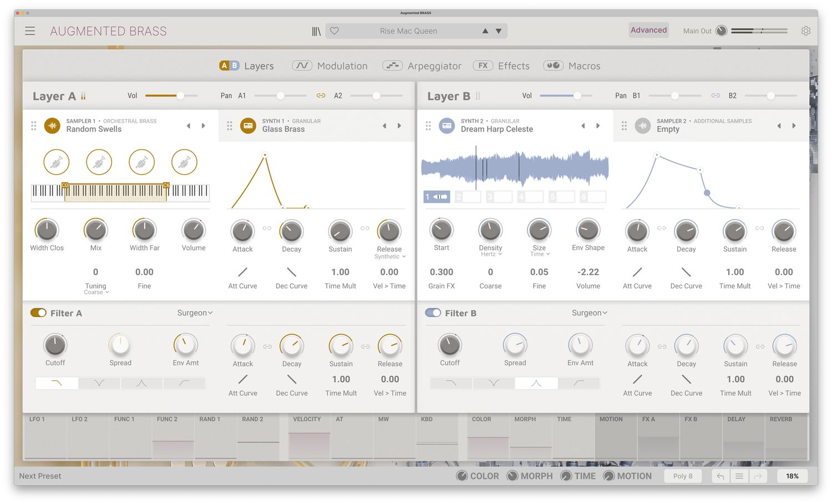
Task: Click the redo arrow in bottom bar
Action: (758, 476)
